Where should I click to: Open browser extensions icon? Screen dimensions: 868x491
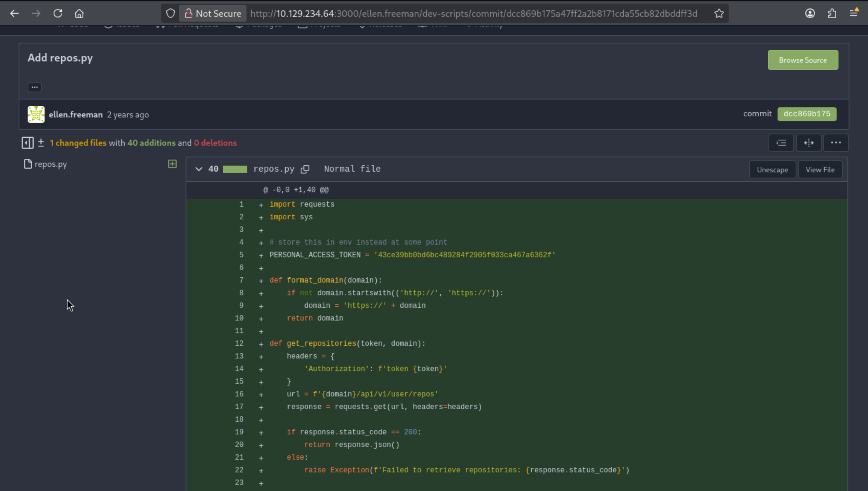pos(832,14)
